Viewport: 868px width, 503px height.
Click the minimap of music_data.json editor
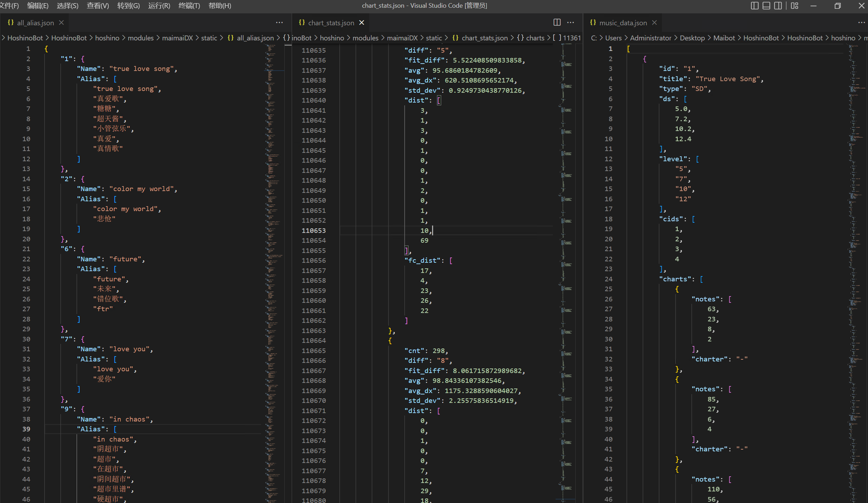click(856, 273)
